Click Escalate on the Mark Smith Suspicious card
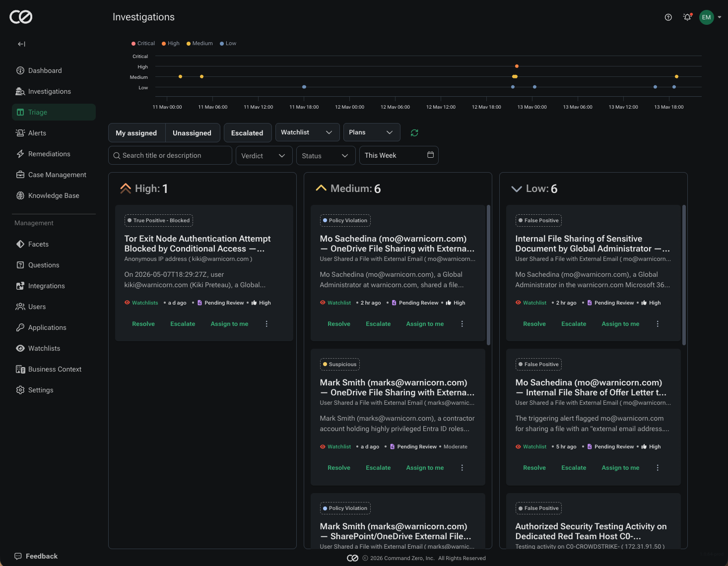 378,468
